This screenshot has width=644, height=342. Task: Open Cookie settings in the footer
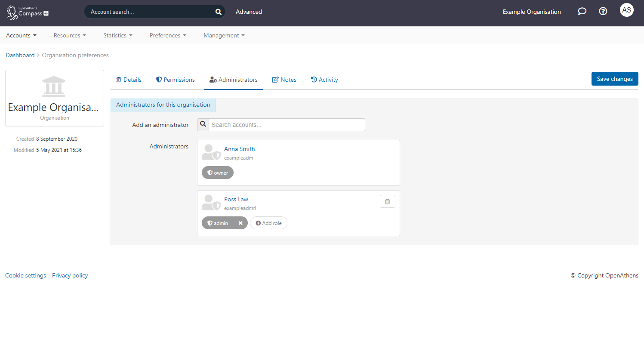click(25, 275)
